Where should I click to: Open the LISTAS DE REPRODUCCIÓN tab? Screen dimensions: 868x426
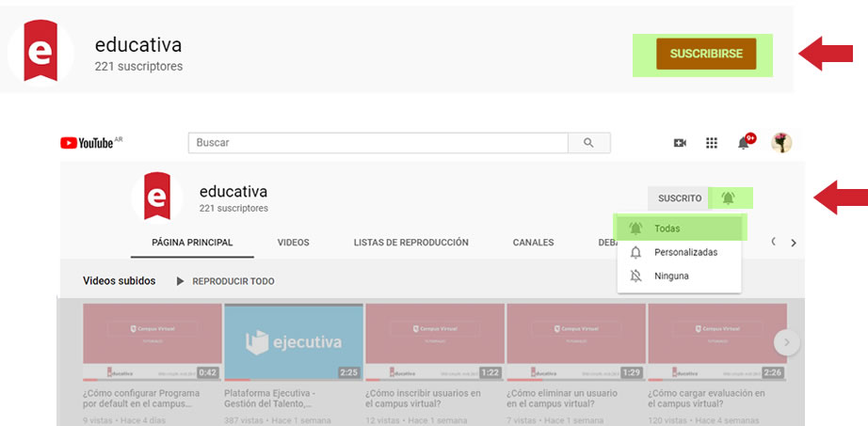coord(410,243)
